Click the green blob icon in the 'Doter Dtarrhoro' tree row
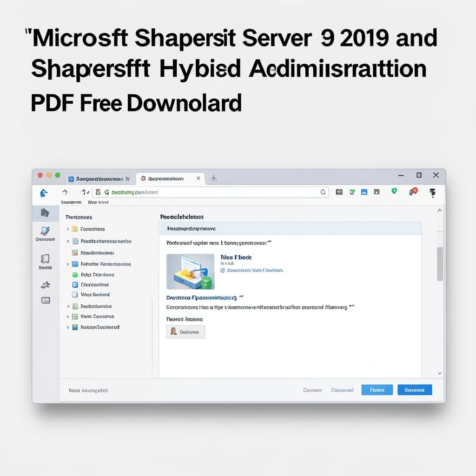Viewport: 476px width, 476px height. coord(75,275)
